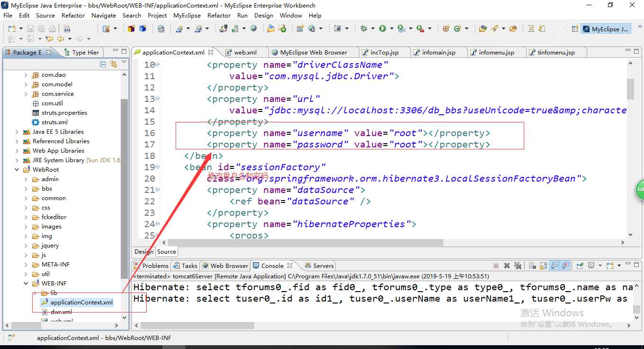Launch the Debug bug icon
The height and width of the screenshot is (349, 644).
[x=364, y=28]
